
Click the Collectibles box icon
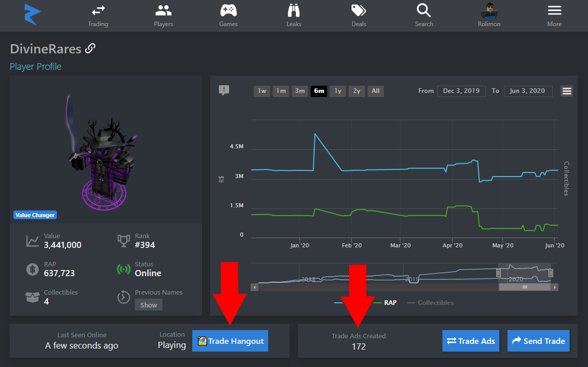[32, 297]
